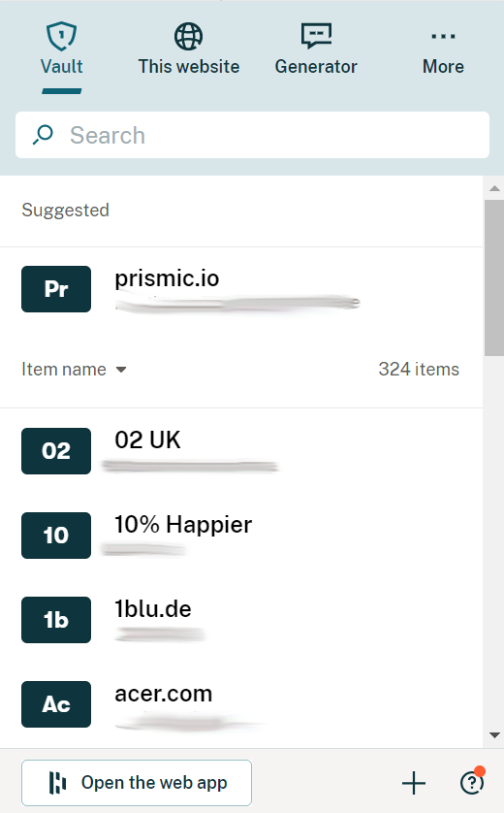Expand the Item name sort dropdown

(74, 370)
